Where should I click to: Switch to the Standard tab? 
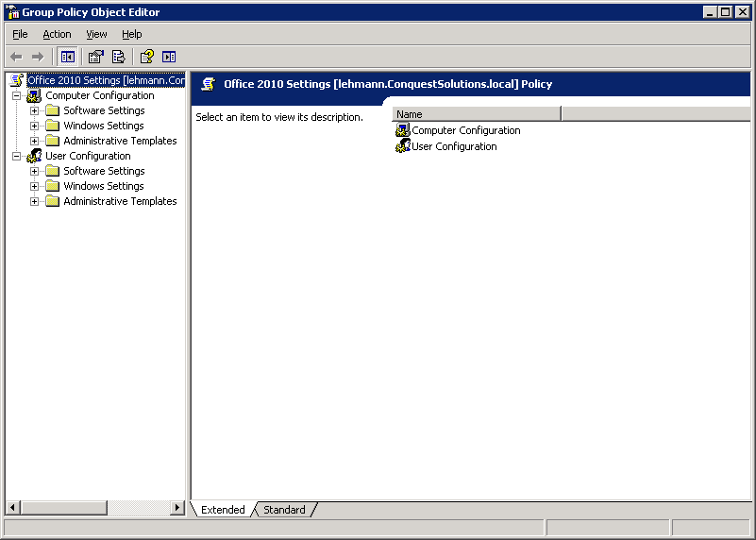point(284,510)
